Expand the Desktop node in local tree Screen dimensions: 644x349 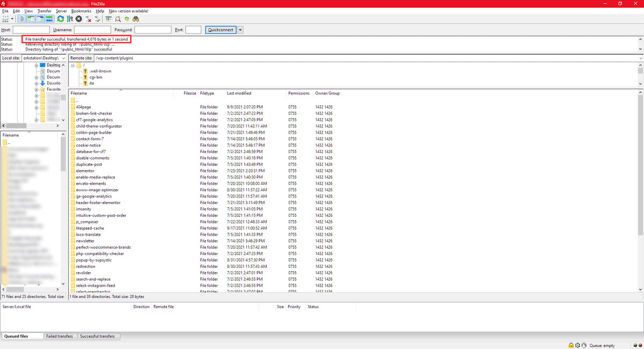coord(36,65)
